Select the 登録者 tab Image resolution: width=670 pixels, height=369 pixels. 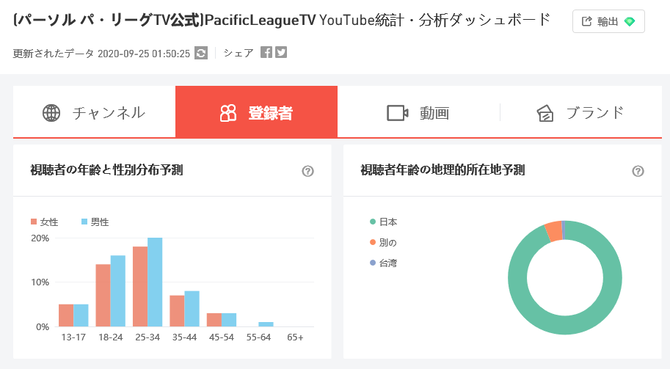pyautogui.click(x=256, y=112)
